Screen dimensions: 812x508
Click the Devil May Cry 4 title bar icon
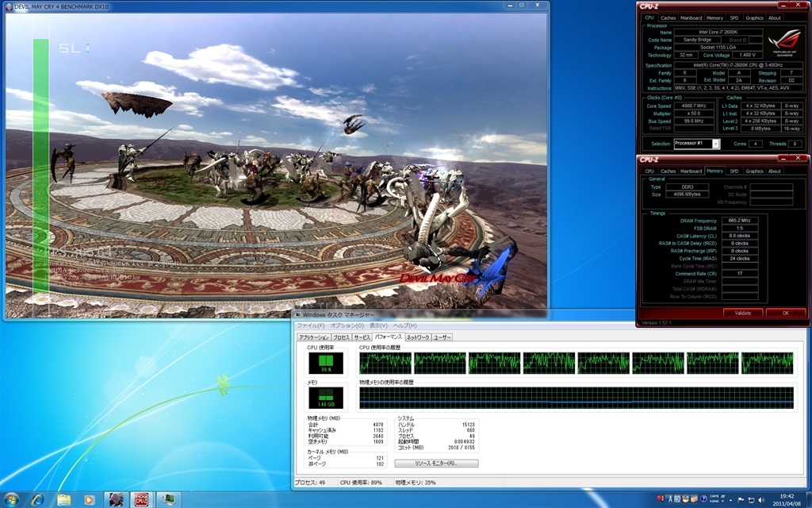coord(9,6)
